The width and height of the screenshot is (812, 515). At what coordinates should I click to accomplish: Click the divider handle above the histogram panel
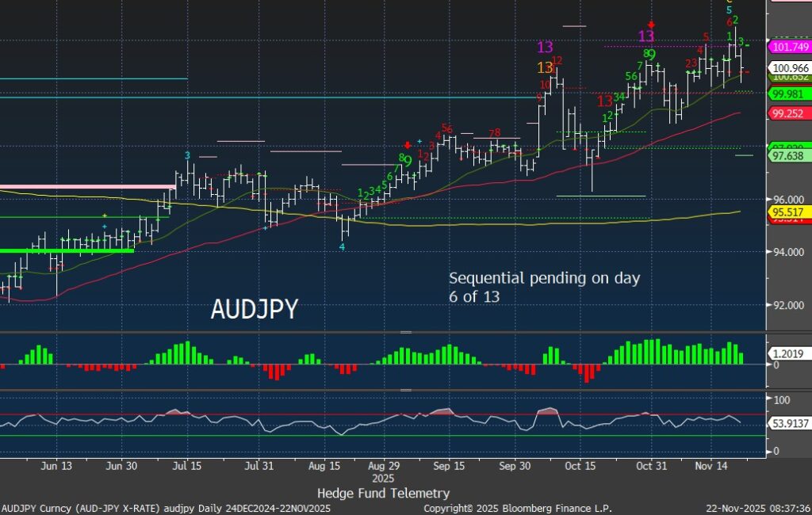(406, 332)
